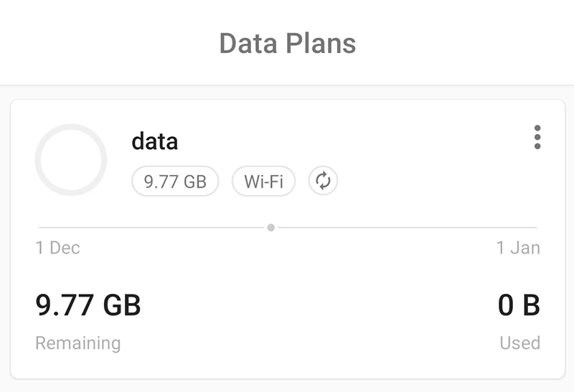
Task: Click the 9.77 GB plan size chip
Action: pyautogui.click(x=175, y=181)
